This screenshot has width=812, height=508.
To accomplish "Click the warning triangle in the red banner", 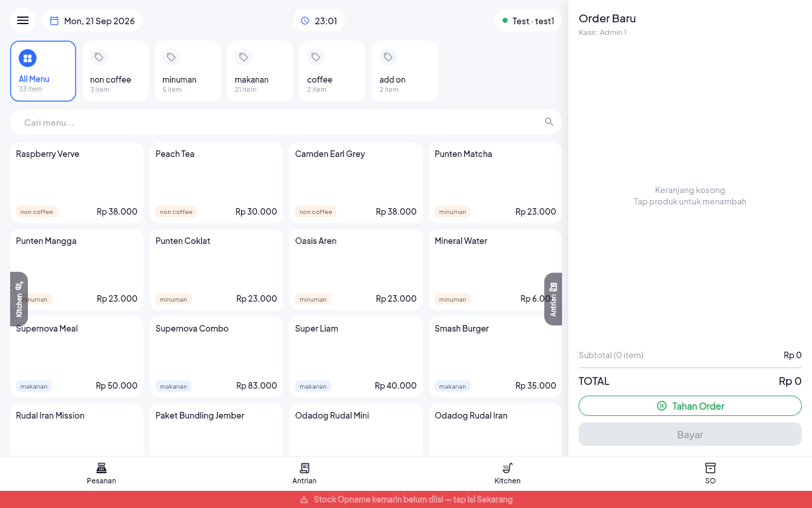I will (x=304, y=500).
